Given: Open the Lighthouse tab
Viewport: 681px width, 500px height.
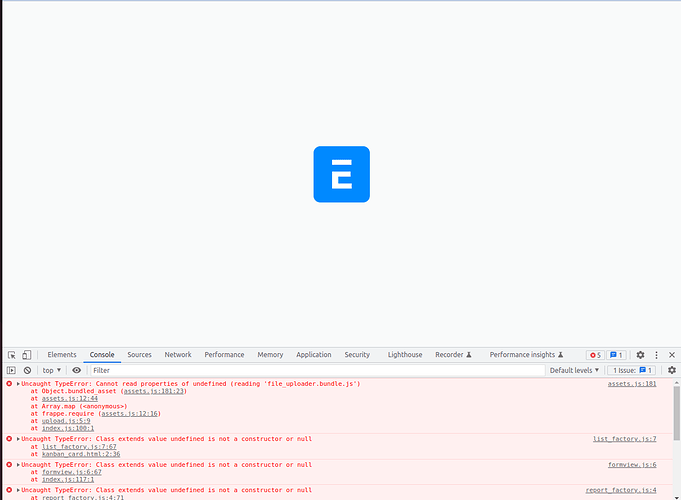Looking at the screenshot, I should point(405,355).
